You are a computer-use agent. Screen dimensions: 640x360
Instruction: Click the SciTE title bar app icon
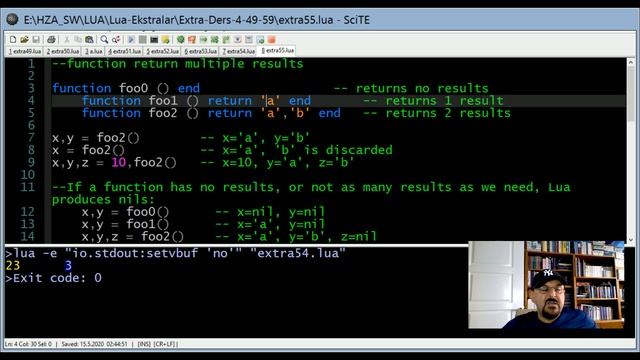pos(12,19)
